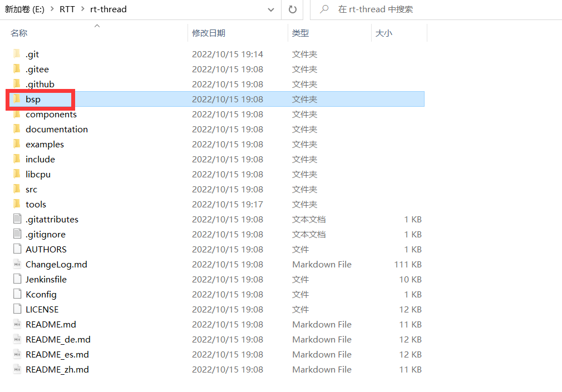Select the .gitattributes file name
The height and width of the screenshot is (392, 562).
click(52, 219)
